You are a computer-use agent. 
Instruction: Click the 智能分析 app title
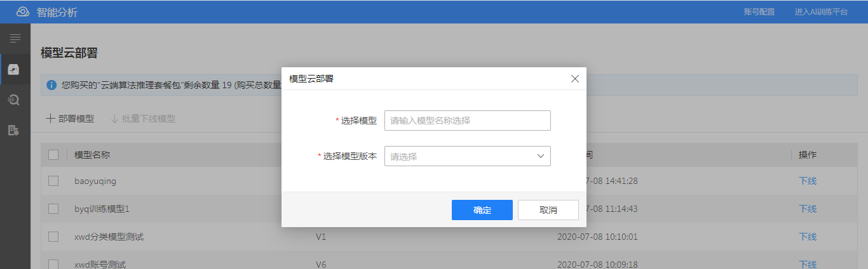[57, 11]
